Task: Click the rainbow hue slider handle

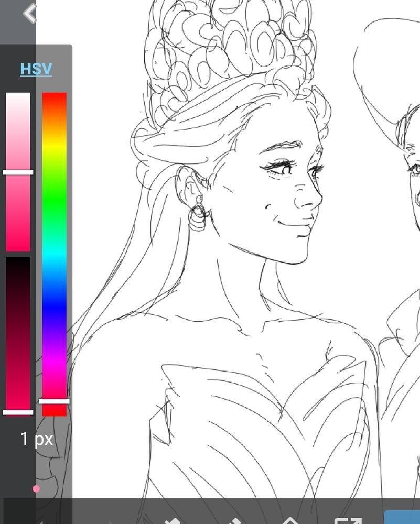Action: tap(55, 401)
